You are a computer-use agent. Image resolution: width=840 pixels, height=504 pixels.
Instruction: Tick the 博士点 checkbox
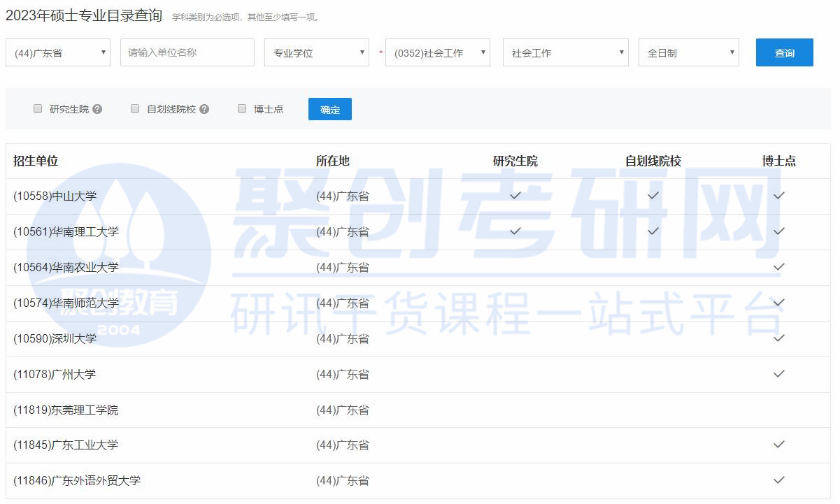pos(242,108)
